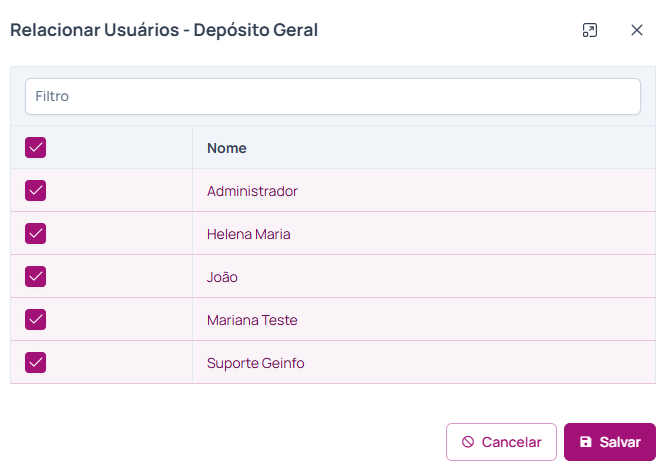
Task: Click the Helena Maria name cell
Action: [248, 234]
